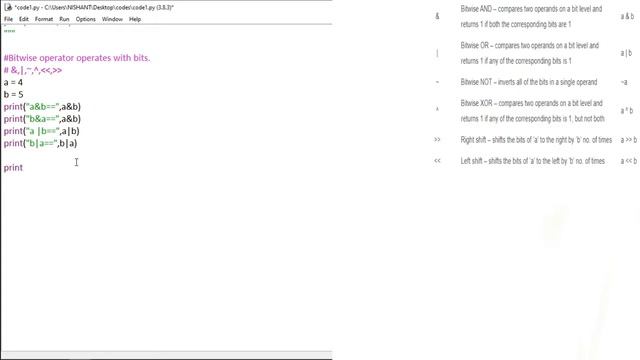This screenshot has width=640, height=360.
Task: Click the 'Right shift' description in table
Action: point(536,140)
